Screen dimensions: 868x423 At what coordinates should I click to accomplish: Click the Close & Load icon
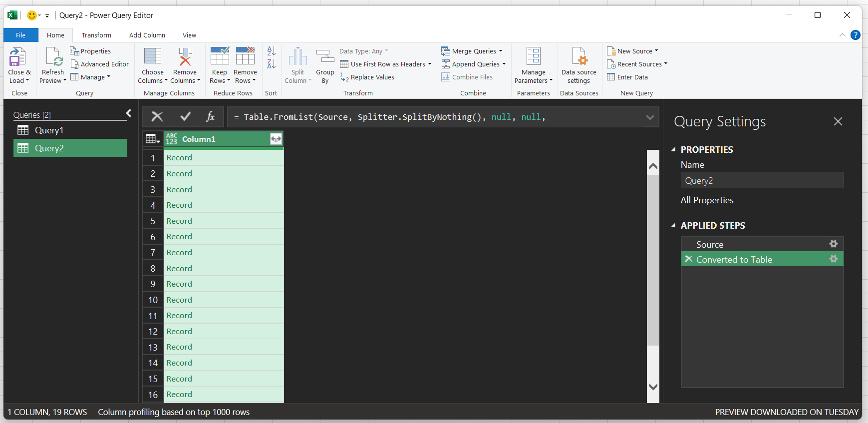pyautogui.click(x=18, y=57)
